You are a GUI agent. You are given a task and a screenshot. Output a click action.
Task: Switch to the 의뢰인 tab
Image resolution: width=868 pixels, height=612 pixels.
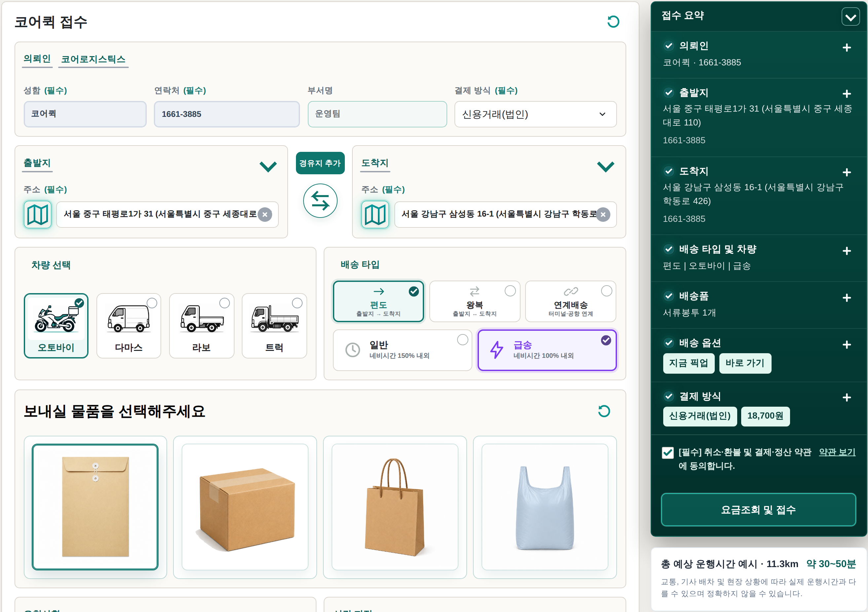(x=37, y=59)
